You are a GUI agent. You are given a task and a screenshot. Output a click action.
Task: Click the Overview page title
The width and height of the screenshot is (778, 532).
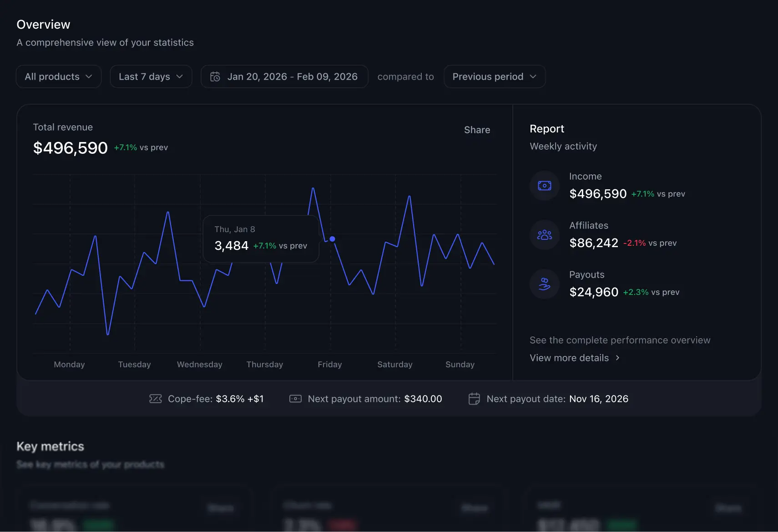44,25
